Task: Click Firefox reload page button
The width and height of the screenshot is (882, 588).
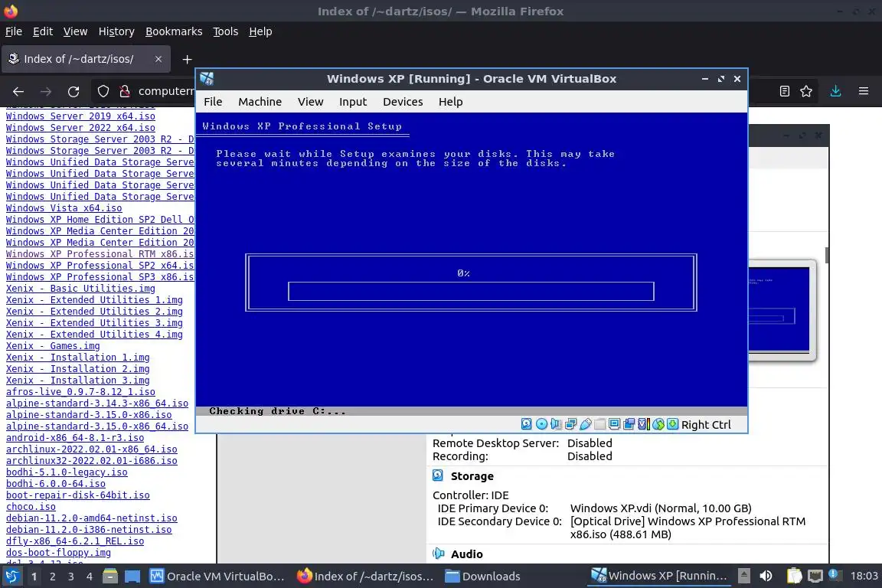Action: click(73, 91)
